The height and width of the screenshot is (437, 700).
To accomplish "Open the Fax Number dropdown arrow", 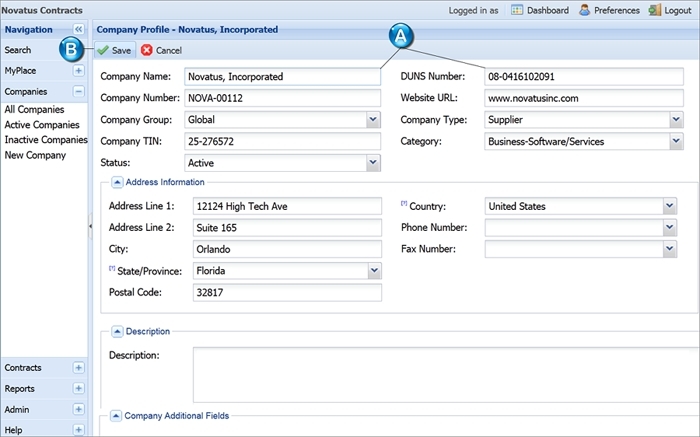I will [669, 249].
